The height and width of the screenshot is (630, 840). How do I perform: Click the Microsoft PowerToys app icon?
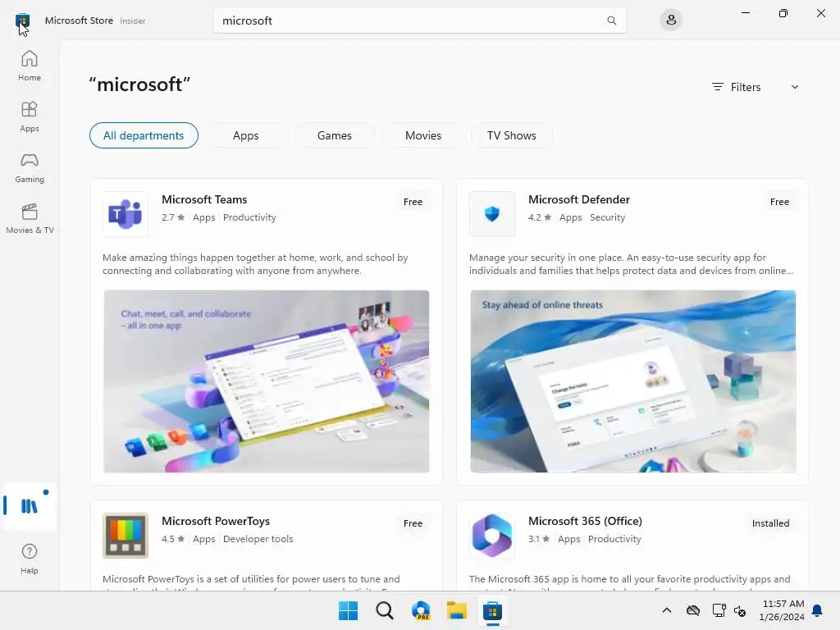126,535
